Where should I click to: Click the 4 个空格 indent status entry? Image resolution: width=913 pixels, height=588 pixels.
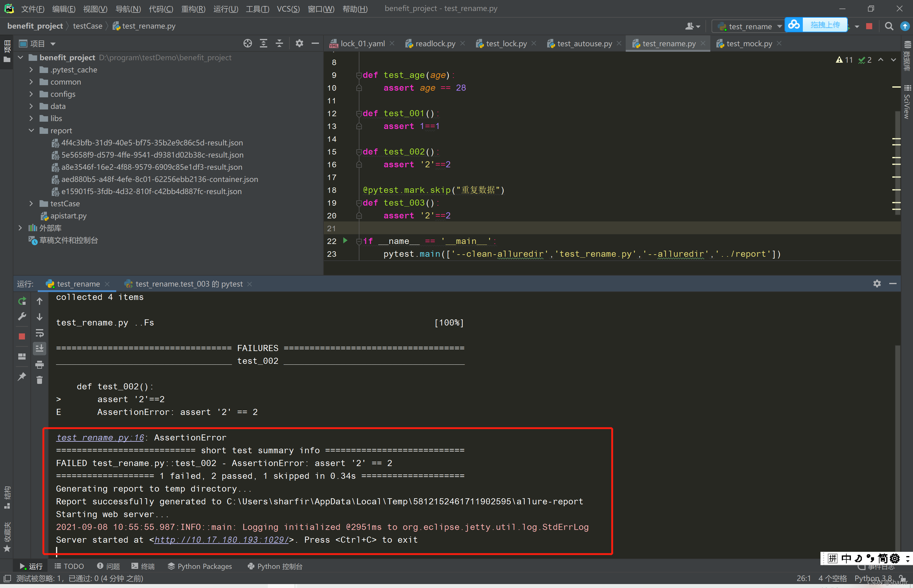(833, 578)
